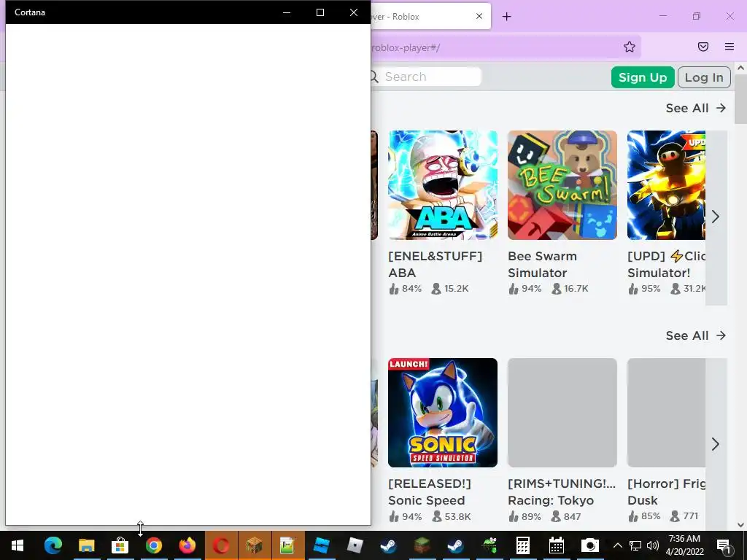Open Minecraft grass-block icon in taskbar
This screenshot has height=560, width=747.
pos(422,545)
